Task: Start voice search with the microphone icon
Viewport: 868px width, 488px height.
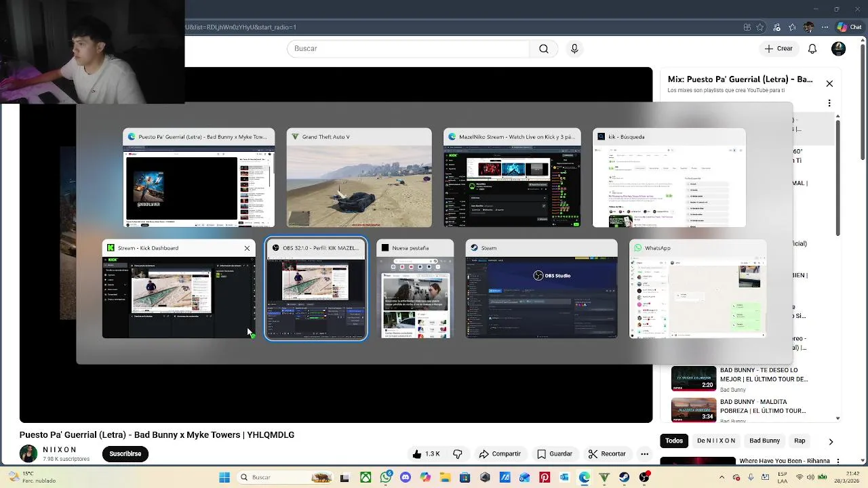Action: click(x=574, y=49)
